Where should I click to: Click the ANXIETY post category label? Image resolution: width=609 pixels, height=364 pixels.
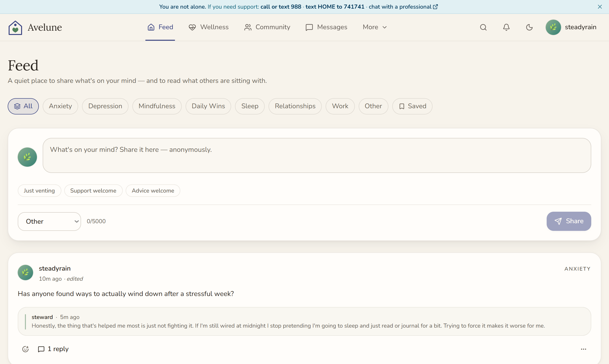(x=577, y=269)
